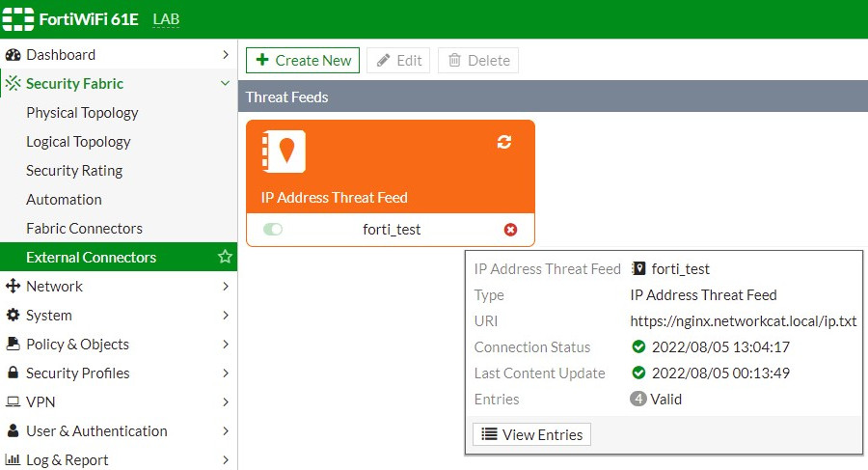This screenshot has width=868, height=470.
Task: Expand the System menu chevron
Action: (x=226, y=315)
